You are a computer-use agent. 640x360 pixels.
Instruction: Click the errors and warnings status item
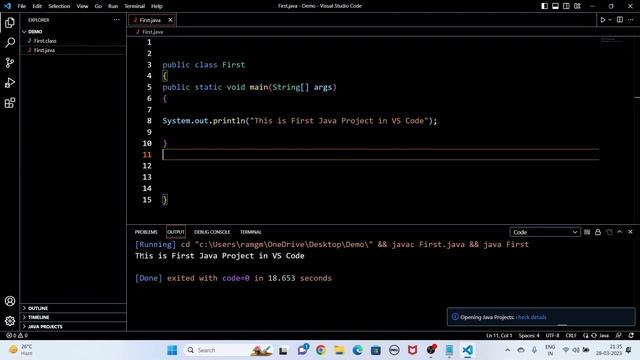[17, 336]
